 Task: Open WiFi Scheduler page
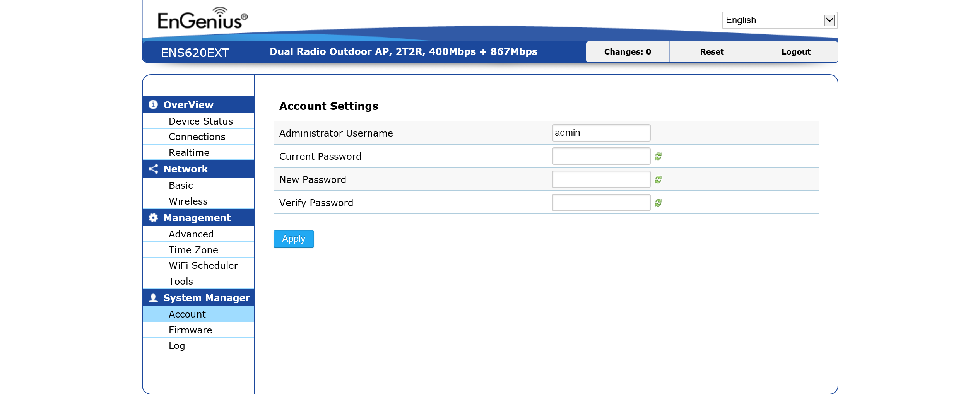tap(198, 265)
